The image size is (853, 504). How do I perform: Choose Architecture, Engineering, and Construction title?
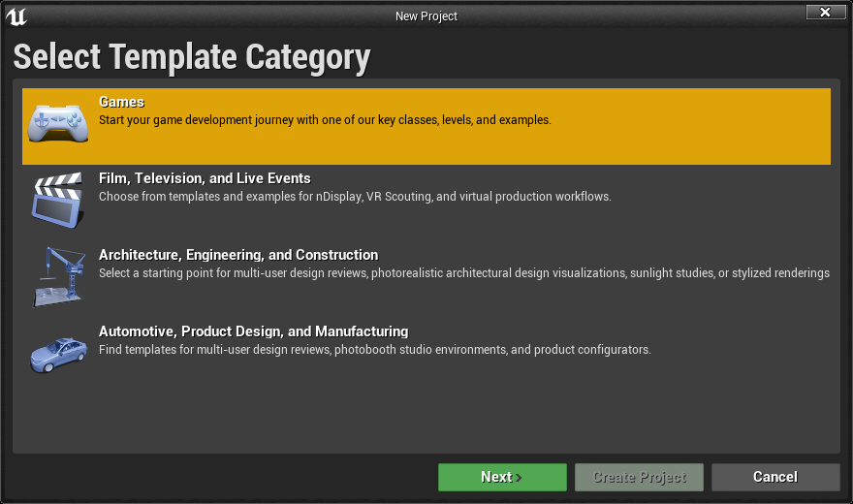click(238, 255)
